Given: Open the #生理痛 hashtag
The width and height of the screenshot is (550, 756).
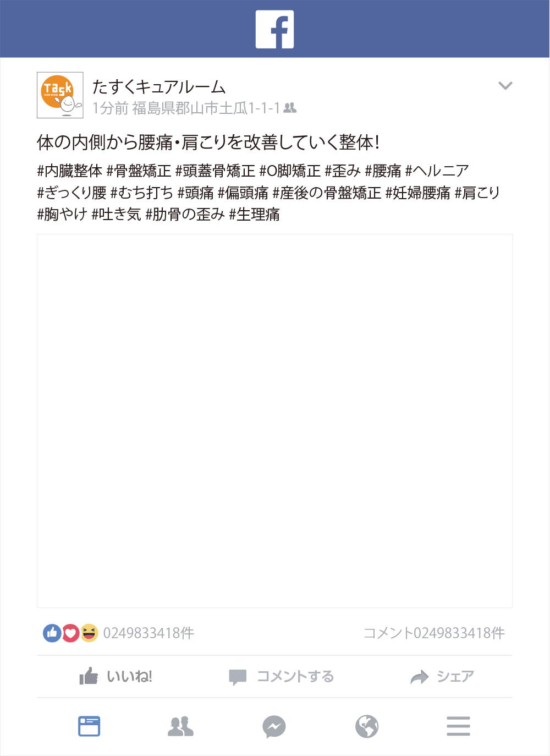Looking at the screenshot, I should pyautogui.click(x=255, y=214).
